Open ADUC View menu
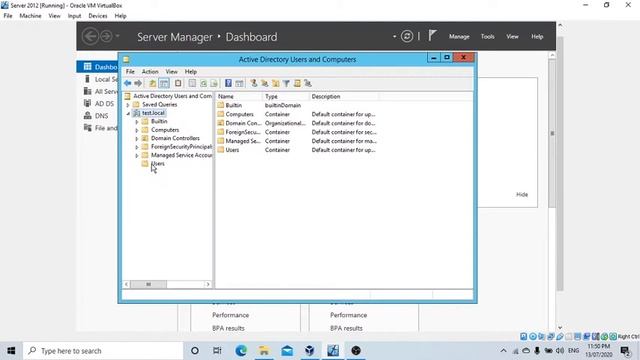The height and width of the screenshot is (360, 640). pyautogui.click(x=171, y=71)
